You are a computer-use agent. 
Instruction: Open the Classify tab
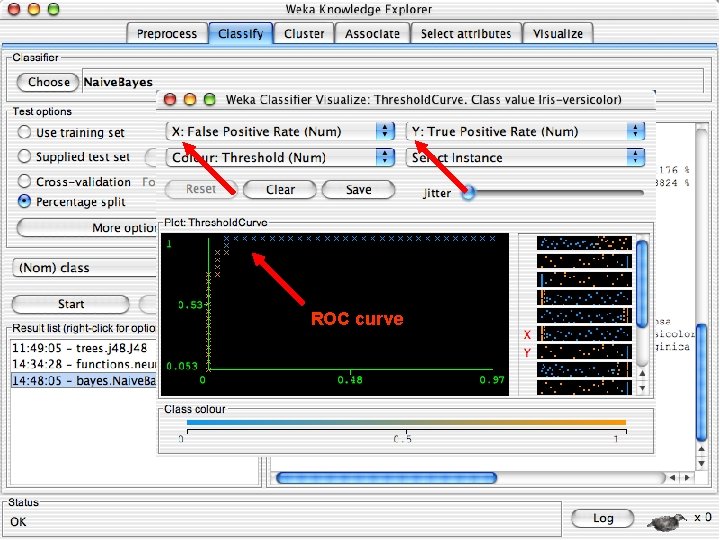coord(241,34)
